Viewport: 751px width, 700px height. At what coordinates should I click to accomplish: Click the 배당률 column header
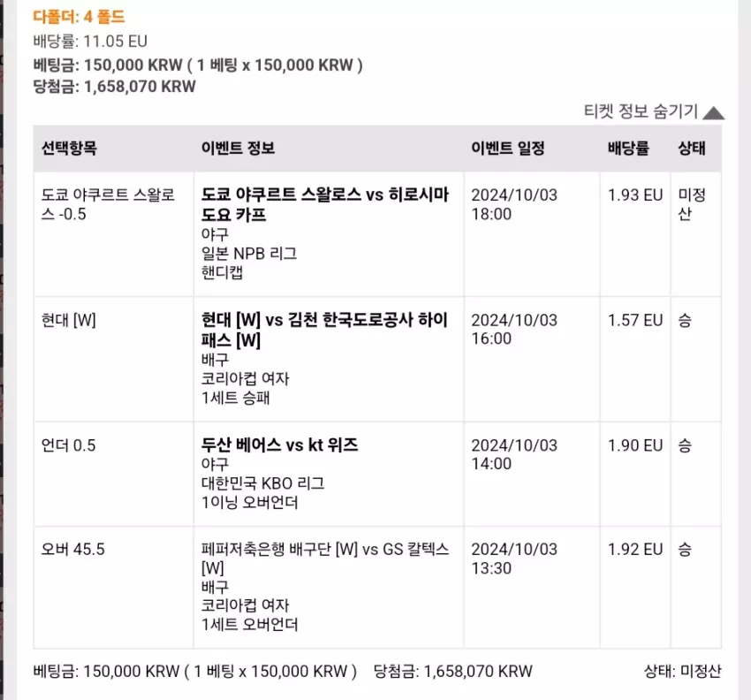(x=629, y=148)
